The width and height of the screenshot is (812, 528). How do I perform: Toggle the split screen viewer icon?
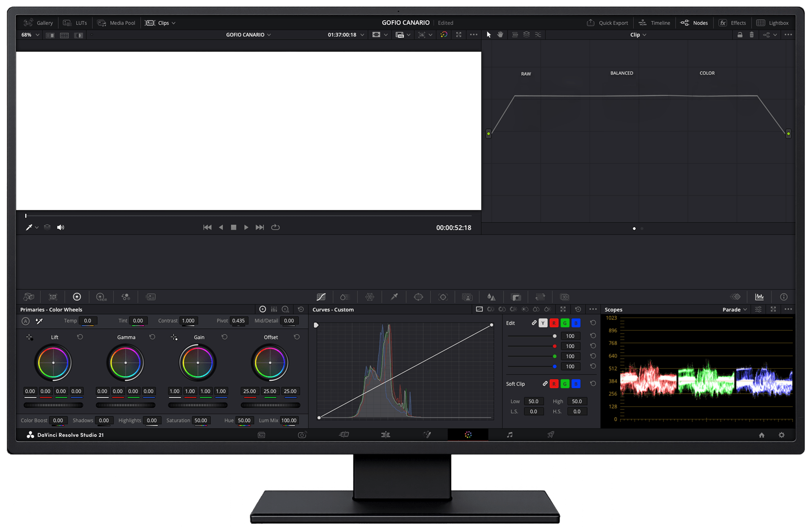coord(64,36)
